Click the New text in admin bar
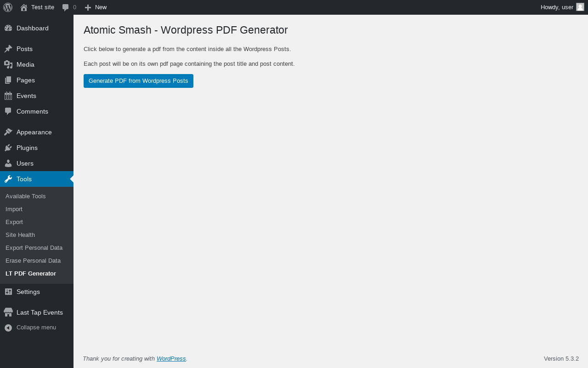Screen dimensions: 588x368 click(101, 7)
